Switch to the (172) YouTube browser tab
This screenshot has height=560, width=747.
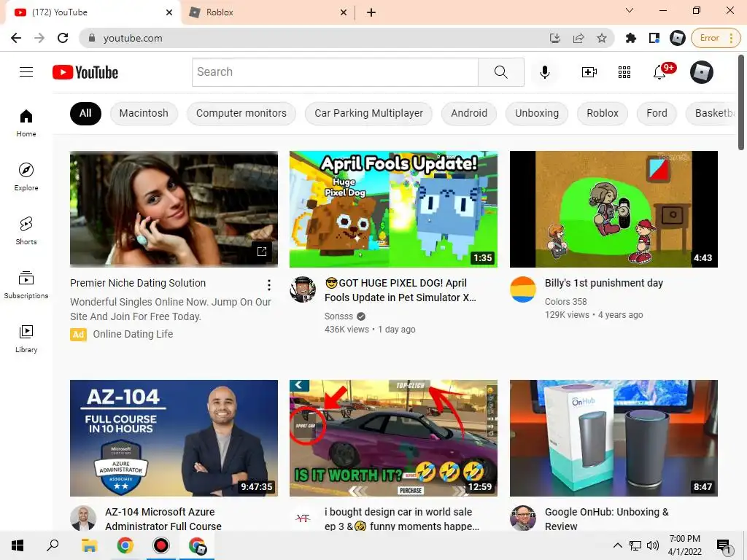93,12
